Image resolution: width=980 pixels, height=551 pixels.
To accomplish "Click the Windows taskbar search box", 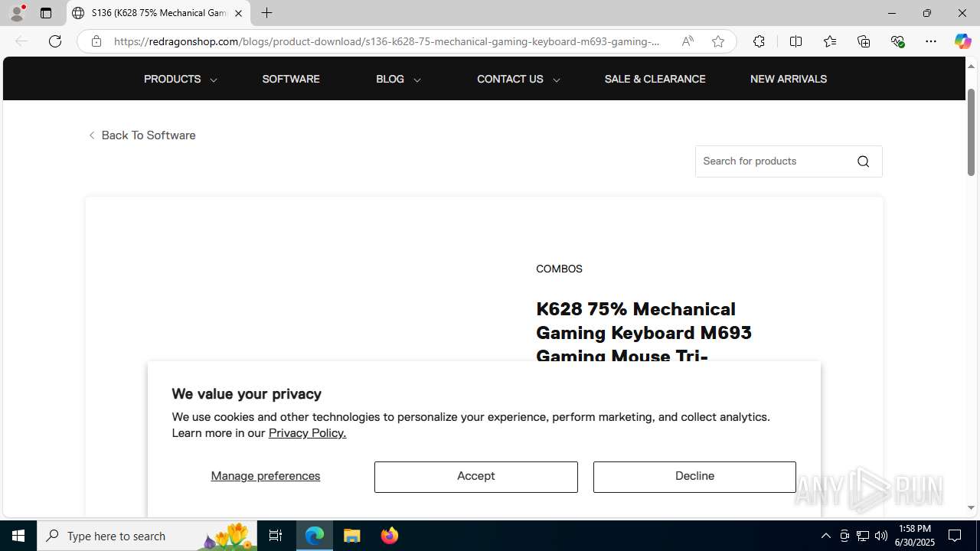I will click(147, 536).
